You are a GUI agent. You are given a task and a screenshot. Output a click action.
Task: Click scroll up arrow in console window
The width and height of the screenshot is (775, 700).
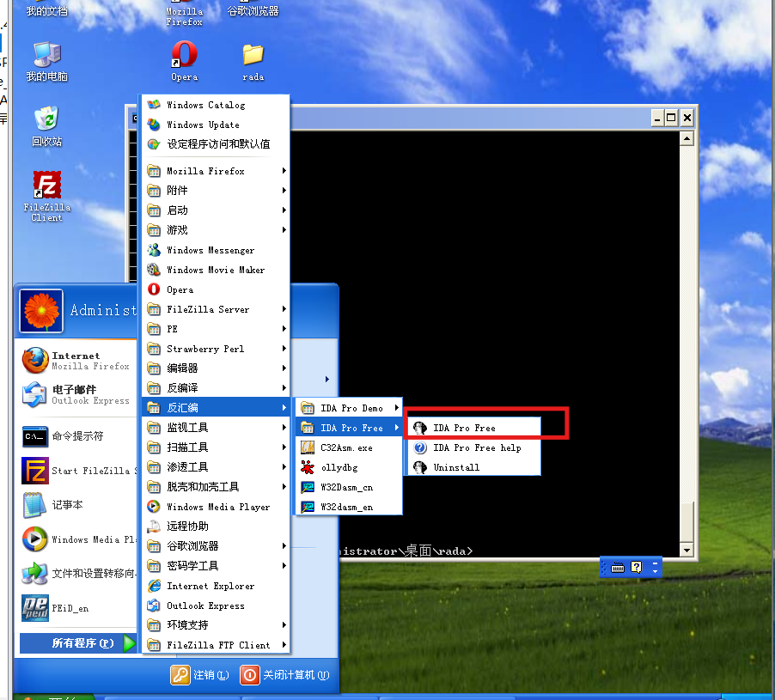pyautogui.click(x=687, y=139)
